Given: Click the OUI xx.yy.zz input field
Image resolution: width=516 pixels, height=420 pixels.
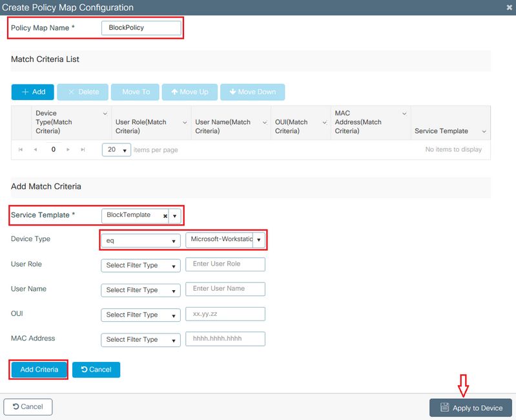Looking at the screenshot, I should pyautogui.click(x=225, y=314).
